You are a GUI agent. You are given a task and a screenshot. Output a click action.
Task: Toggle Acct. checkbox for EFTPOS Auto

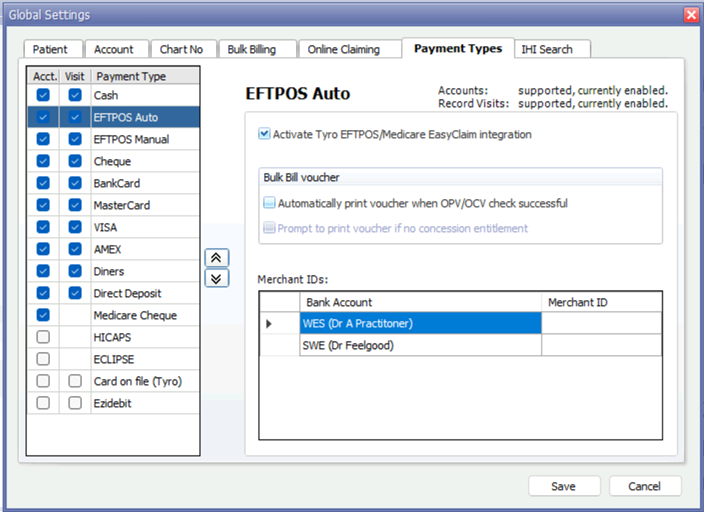[43, 117]
